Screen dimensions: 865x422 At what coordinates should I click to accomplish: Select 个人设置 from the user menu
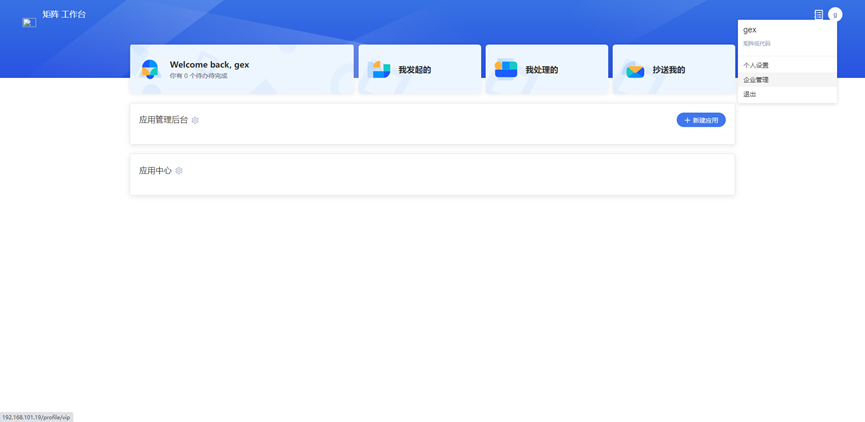pyautogui.click(x=787, y=65)
